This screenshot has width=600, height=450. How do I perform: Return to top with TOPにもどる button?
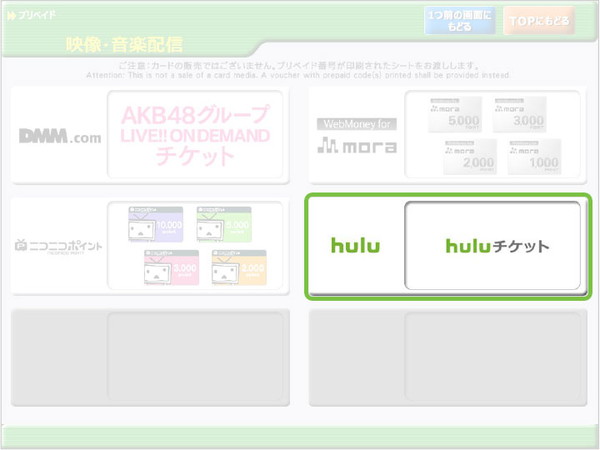pyautogui.click(x=539, y=21)
